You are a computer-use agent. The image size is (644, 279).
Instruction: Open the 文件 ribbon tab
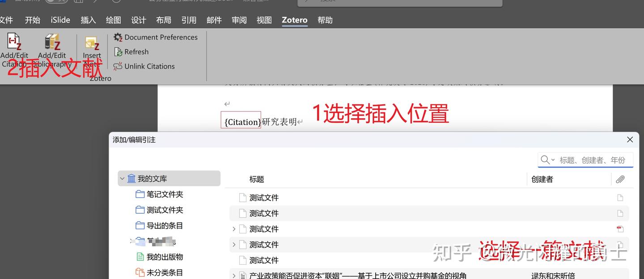coord(6,20)
